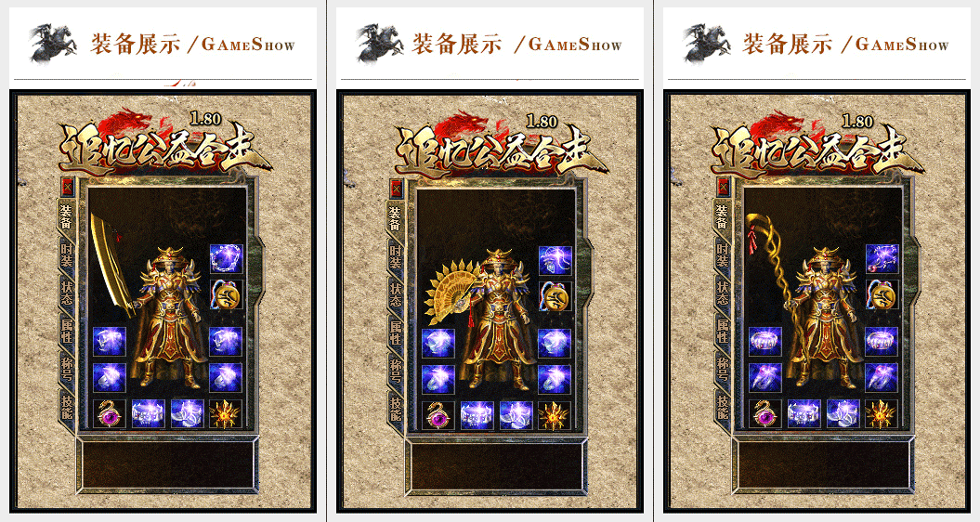The height and width of the screenshot is (522, 980).
Task: Close the middle panel with the red X
Action: pyautogui.click(x=397, y=189)
